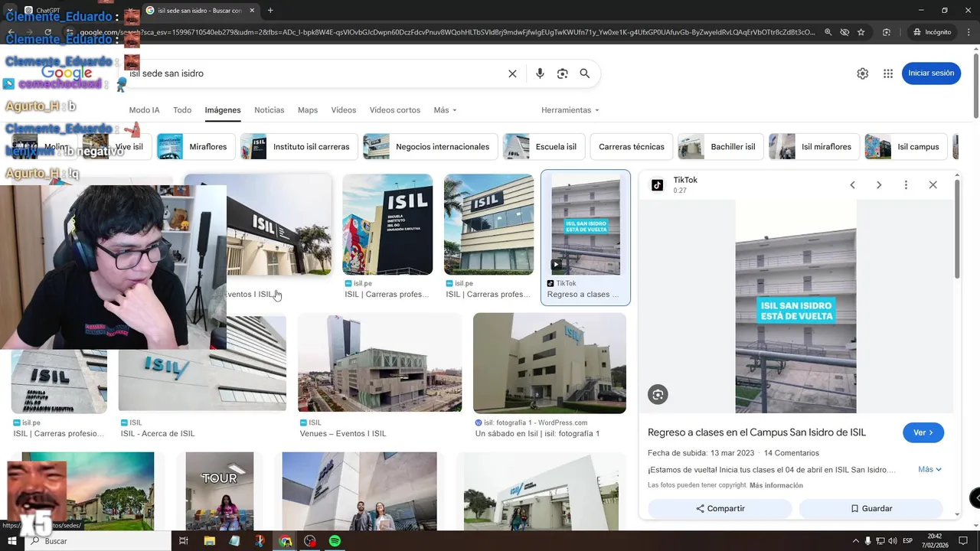Image resolution: width=980 pixels, height=551 pixels.
Task: Open the volume icon in system tray
Action: (x=893, y=541)
